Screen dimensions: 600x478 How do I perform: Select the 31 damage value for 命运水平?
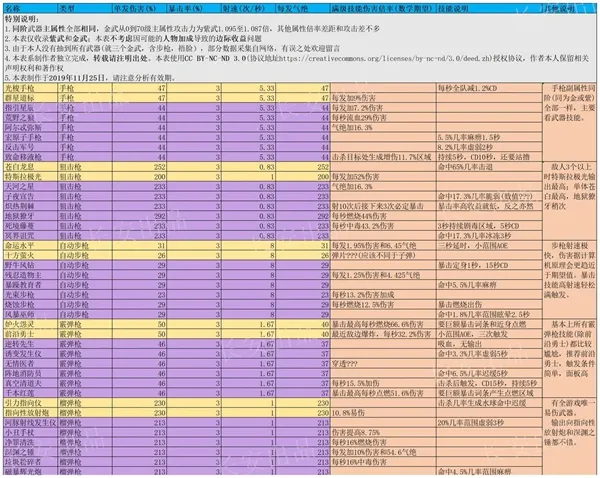pyautogui.click(x=140, y=246)
